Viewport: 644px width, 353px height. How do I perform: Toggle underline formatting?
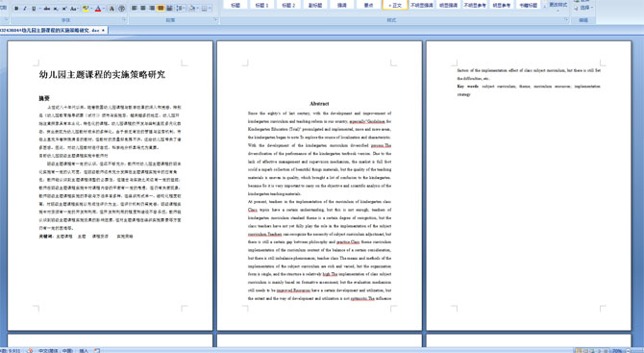click(x=34, y=9)
